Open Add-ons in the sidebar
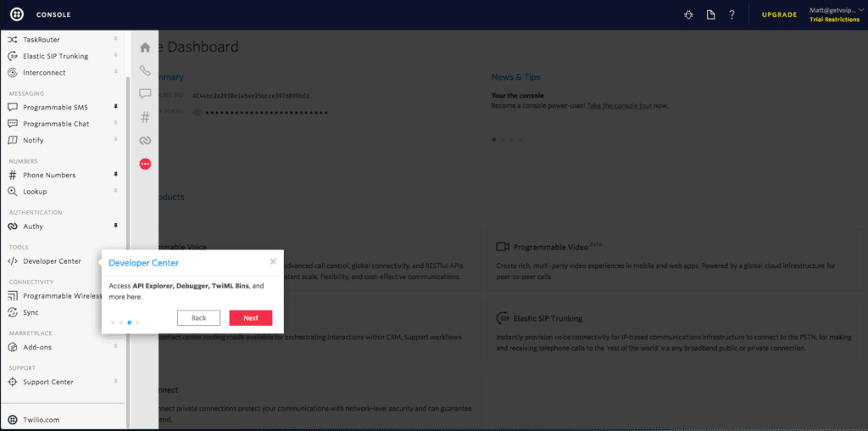The height and width of the screenshot is (431, 868). pos(36,347)
